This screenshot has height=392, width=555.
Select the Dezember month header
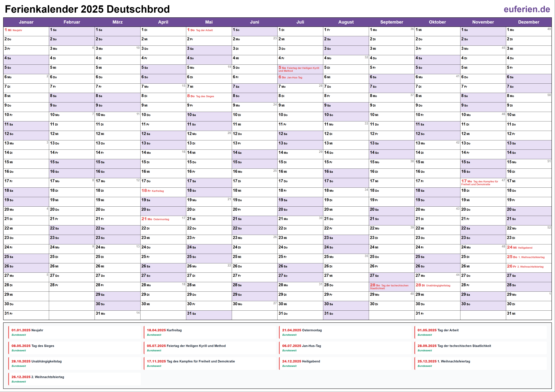[528, 22]
